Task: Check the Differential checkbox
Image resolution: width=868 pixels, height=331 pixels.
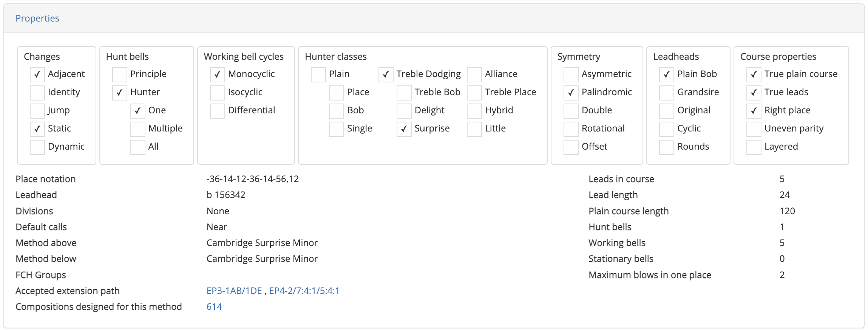Action: 218,111
